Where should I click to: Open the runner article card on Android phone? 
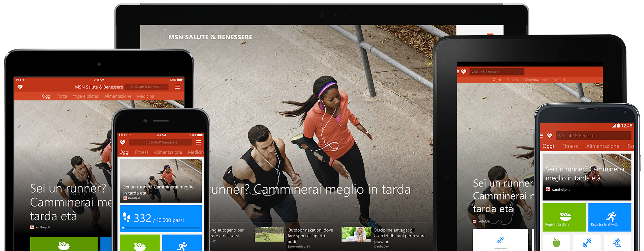pyautogui.click(x=587, y=177)
